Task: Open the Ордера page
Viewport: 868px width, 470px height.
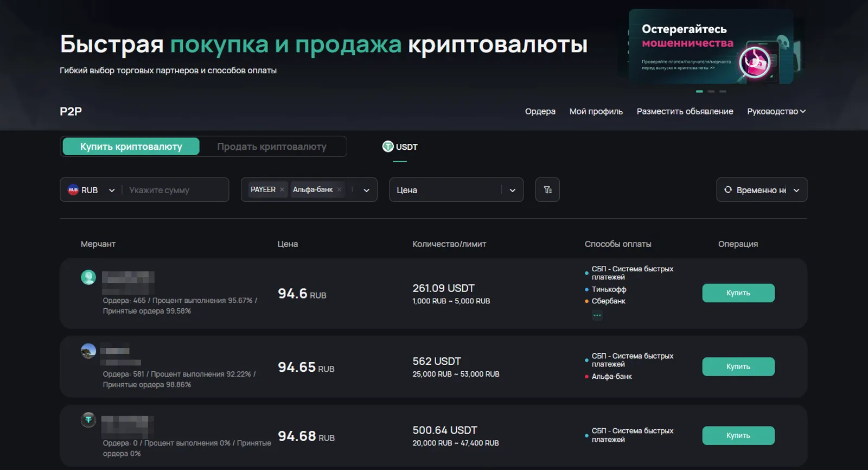Action: [540, 111]
